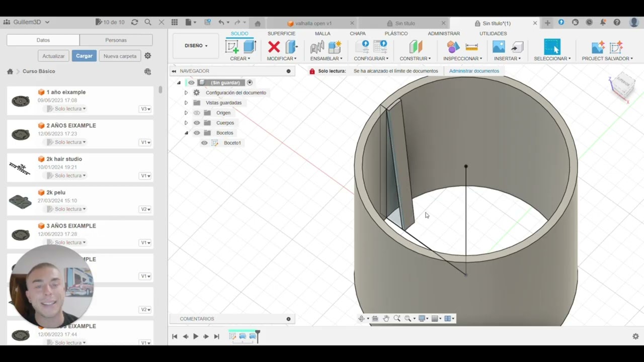Toggle visibility of (Sin guardar) root component
The width and height of the screenshot is (644, 362).
click(x=191, y=82)
